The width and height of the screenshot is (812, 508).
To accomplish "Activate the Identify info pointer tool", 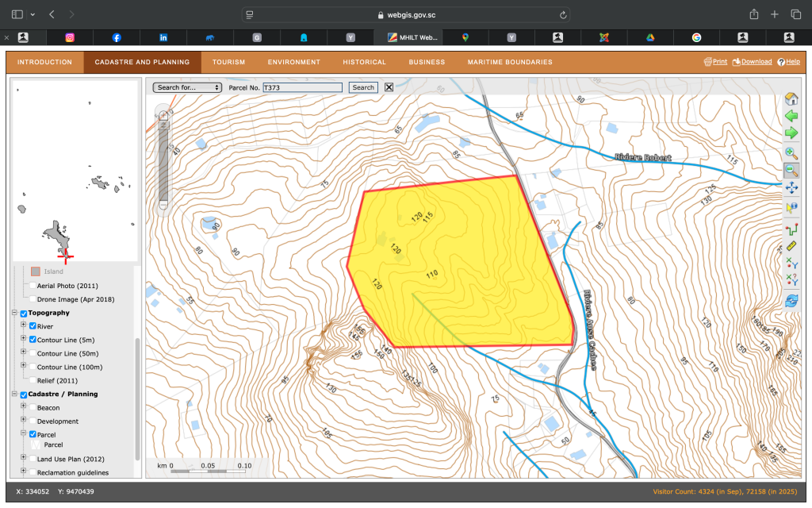I will tap(791, 208).
